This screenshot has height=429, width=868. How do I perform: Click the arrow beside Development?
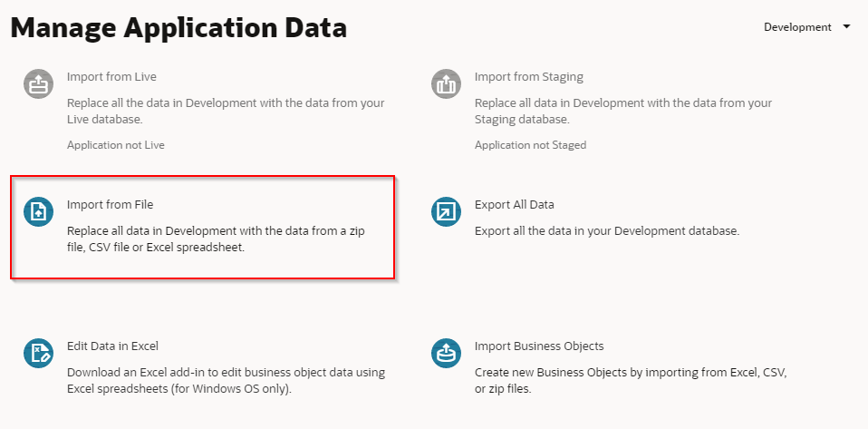tap(846, 27)
